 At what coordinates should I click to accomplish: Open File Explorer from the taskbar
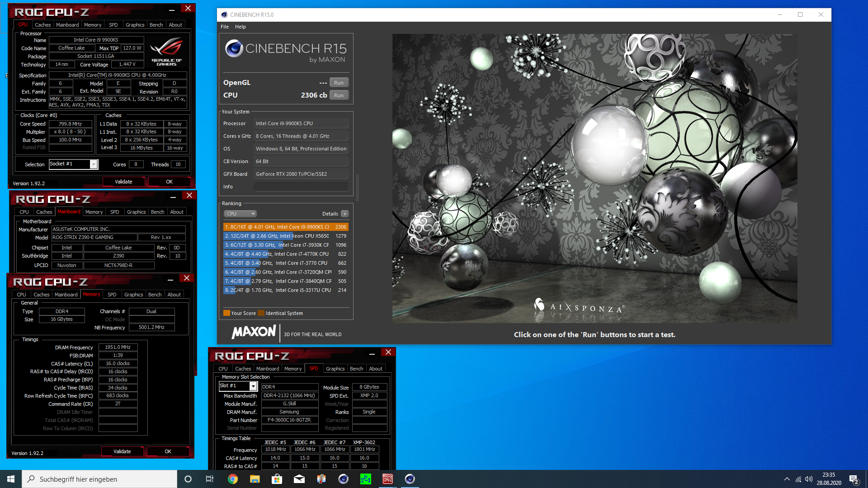pyautogui.click(x=255, y=479)
